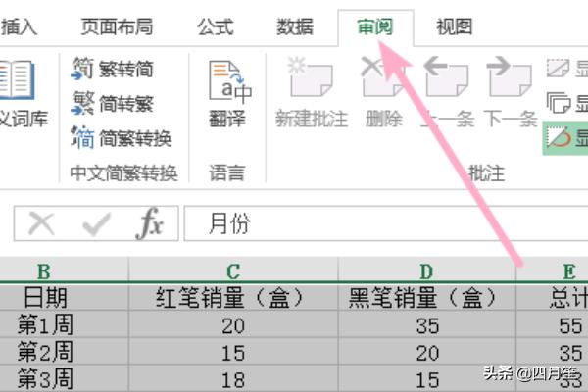Viewport: 588px width, 392px height.
Task: Click the 第3周 cell
Action: pos(64,379)
